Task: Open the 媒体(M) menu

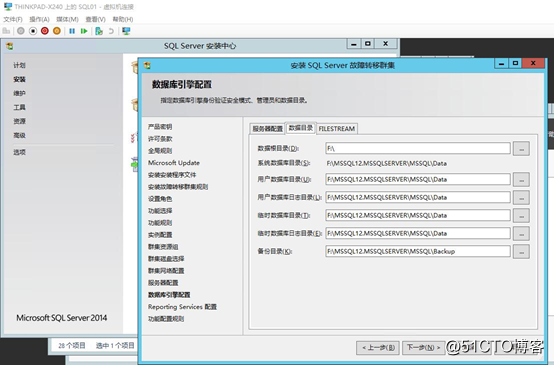Action: (67, 19)
